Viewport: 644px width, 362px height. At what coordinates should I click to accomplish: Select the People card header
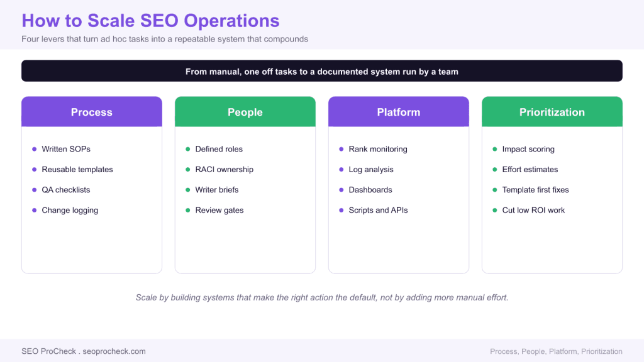tap(245, 112)
